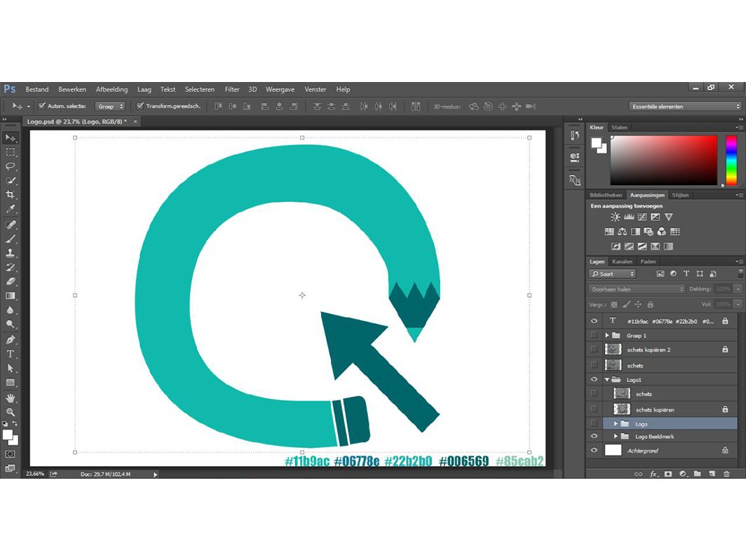
Task: Hide the Achtergrond layer
Action: coord(595,450)
